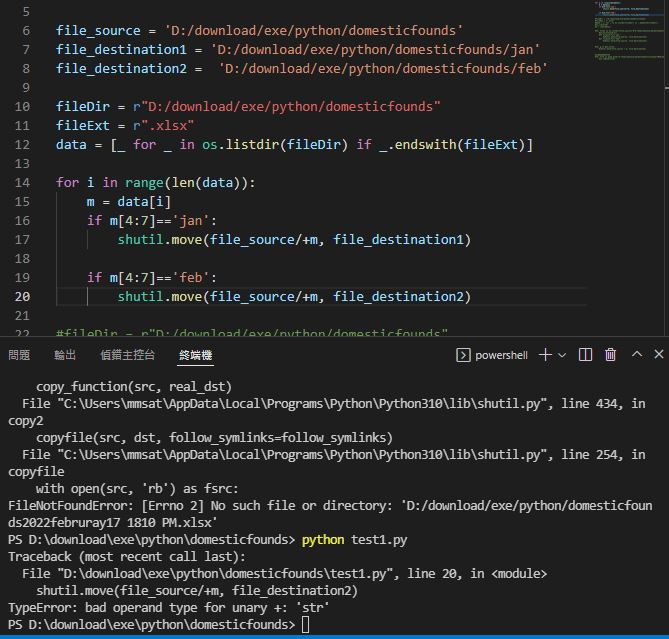
Task: Click line number 6 in the gutter
Action: click(26, 31)
